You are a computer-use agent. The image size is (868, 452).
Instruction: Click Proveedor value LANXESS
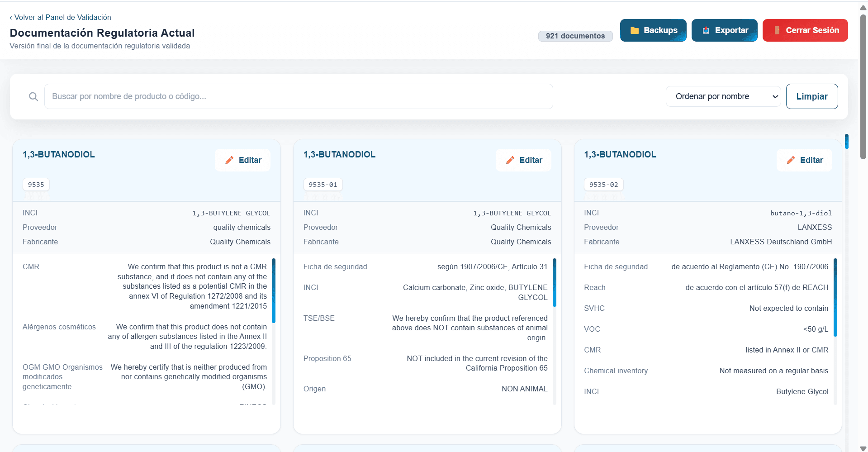tap(815, 227)
